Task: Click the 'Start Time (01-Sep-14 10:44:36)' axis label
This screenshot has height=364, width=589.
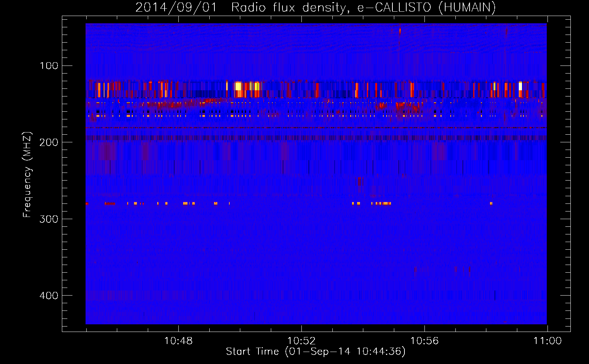Action: point(316,352)
